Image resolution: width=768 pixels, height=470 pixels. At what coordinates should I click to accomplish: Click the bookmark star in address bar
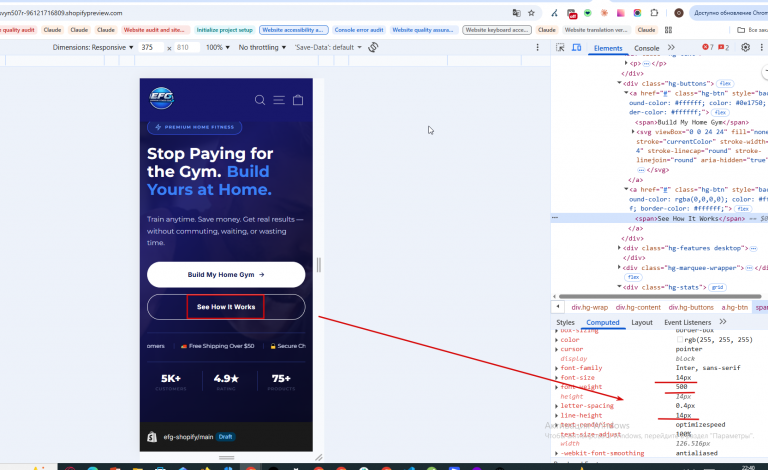coord(531,13)
